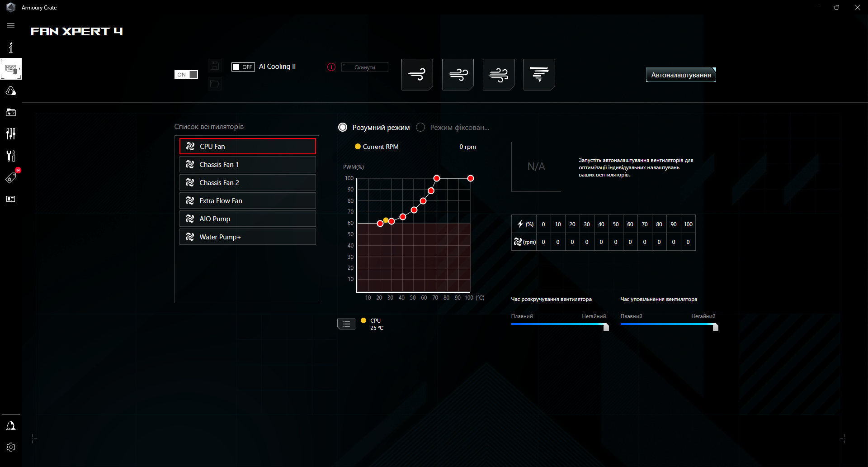Adjust the Час розкручування вентилятора slider
868x467 pixels.
pyautogui.click(x=605, y=327)
